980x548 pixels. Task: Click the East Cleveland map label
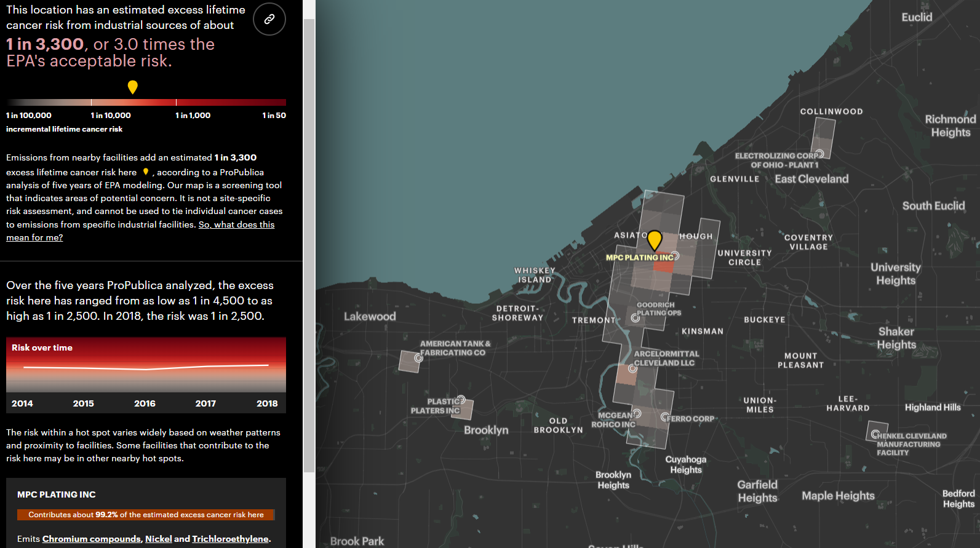811,179
